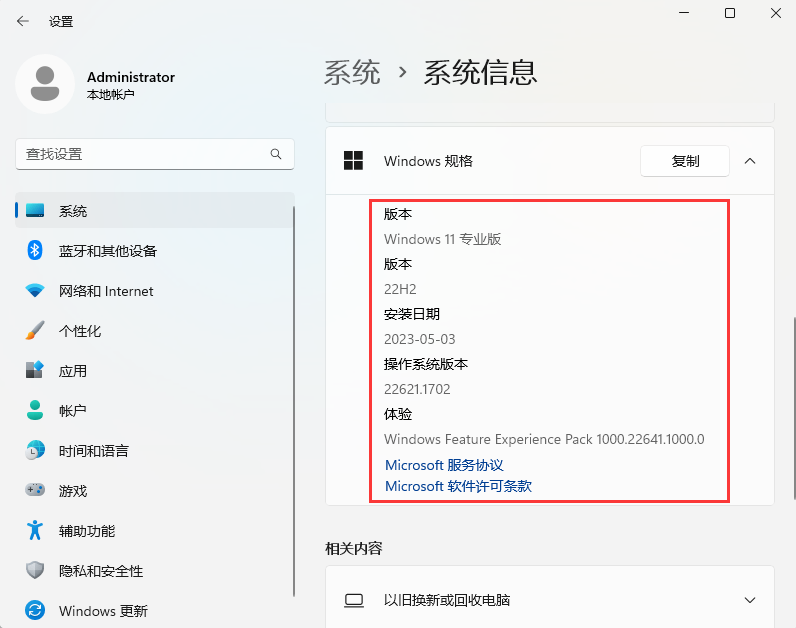The image size is (796, 628).
Task: Click the 2023-05-03 install date
Action: point(419,339)
